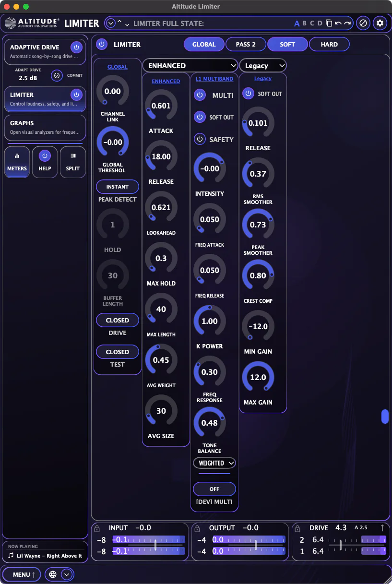The width and height of the screenshot is (392, 584).
Task: Click the ATTACK knob
Action: [161, 106]
